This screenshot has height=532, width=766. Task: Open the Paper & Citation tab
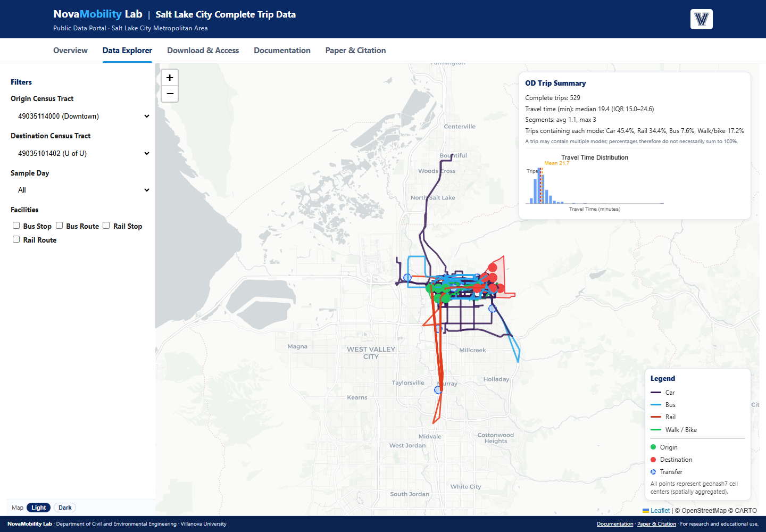click(355, 51)
